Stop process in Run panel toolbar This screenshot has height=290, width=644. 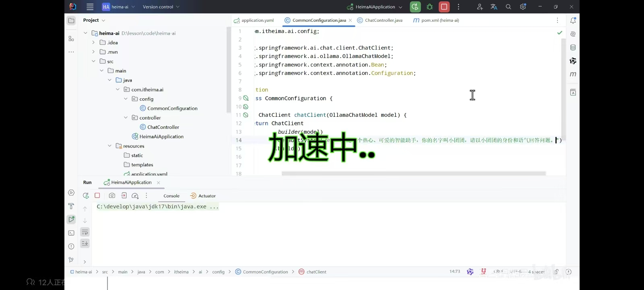(97, 195)
